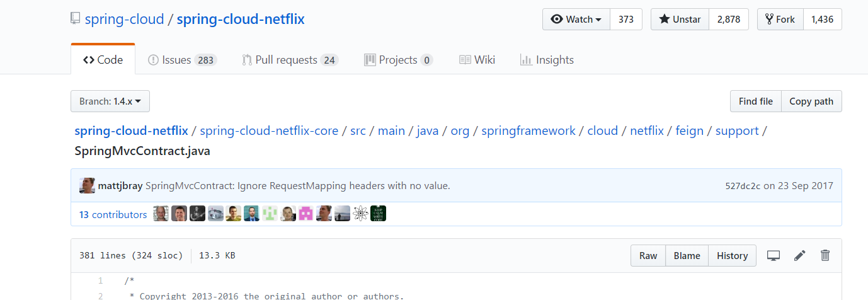Navigate to spring-cloud-netflix-core breadcrumb
This screenshot has width=868, height=300.
point(269,131)
